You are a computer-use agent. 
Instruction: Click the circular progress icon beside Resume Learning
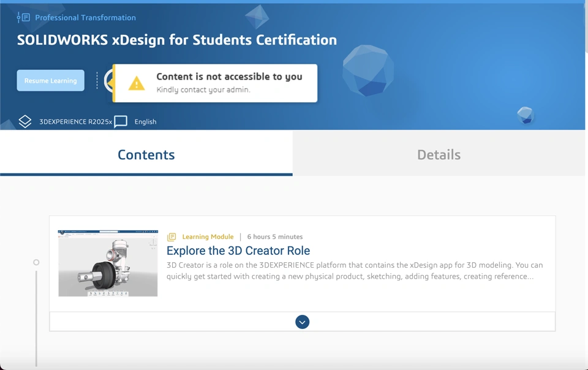tap(108, 80)
